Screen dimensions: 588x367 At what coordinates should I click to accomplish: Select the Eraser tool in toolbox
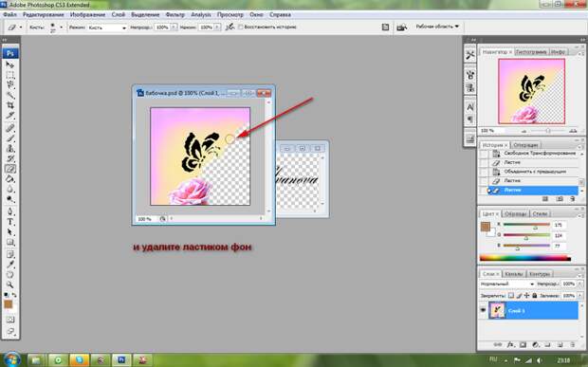tap(10, 169)
